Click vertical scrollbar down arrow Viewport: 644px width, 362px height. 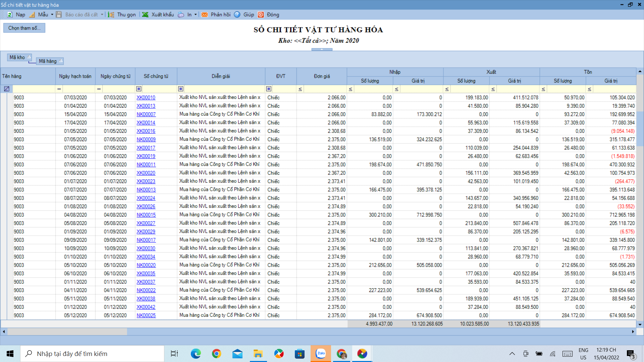coord(640,324)
